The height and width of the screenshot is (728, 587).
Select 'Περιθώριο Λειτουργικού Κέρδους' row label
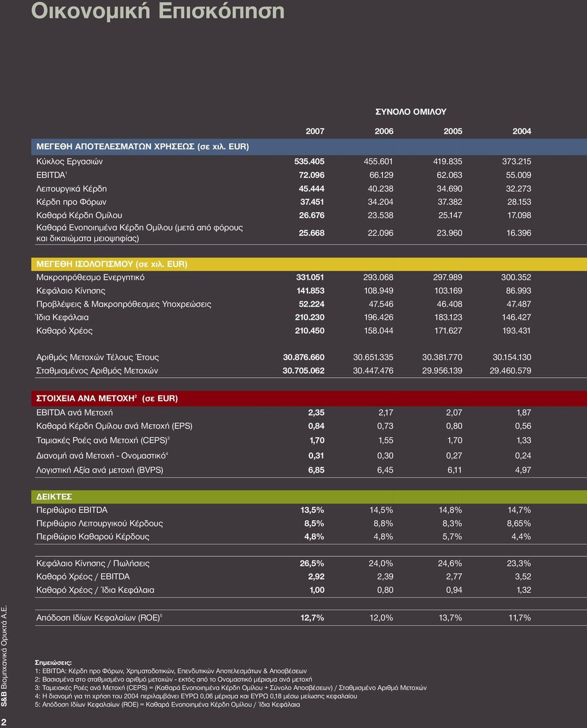pyautogui.click(x=100, y=524)
